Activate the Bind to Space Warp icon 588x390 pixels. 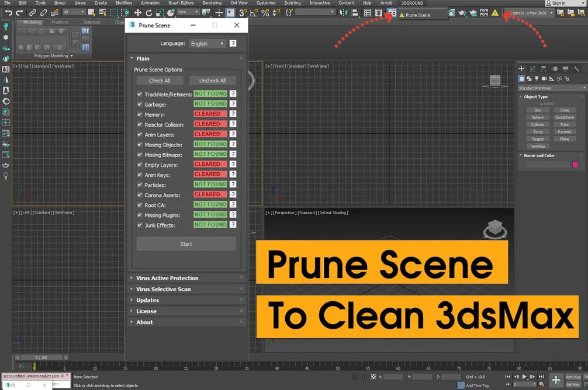[x=55, y=13]
